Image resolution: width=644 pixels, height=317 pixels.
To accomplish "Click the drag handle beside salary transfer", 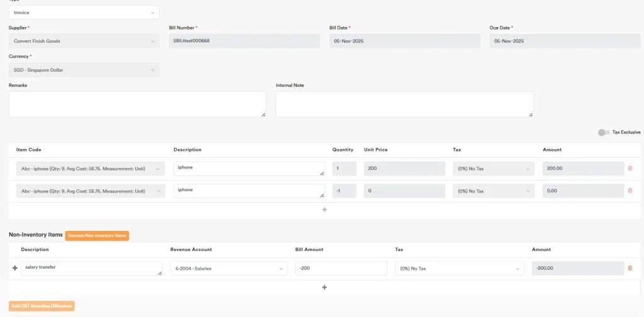I will click(x=14, y=268).
